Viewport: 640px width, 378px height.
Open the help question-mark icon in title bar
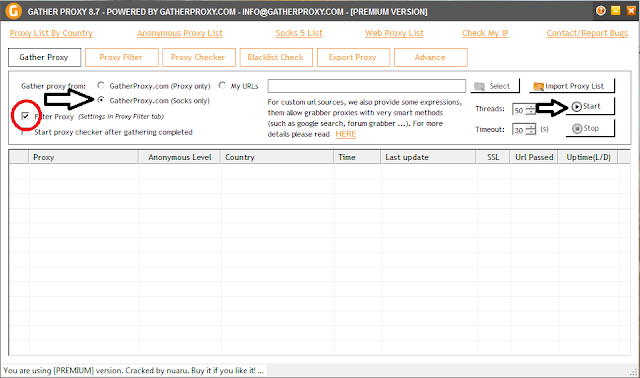pyautogui.click(x=600, y=11)
